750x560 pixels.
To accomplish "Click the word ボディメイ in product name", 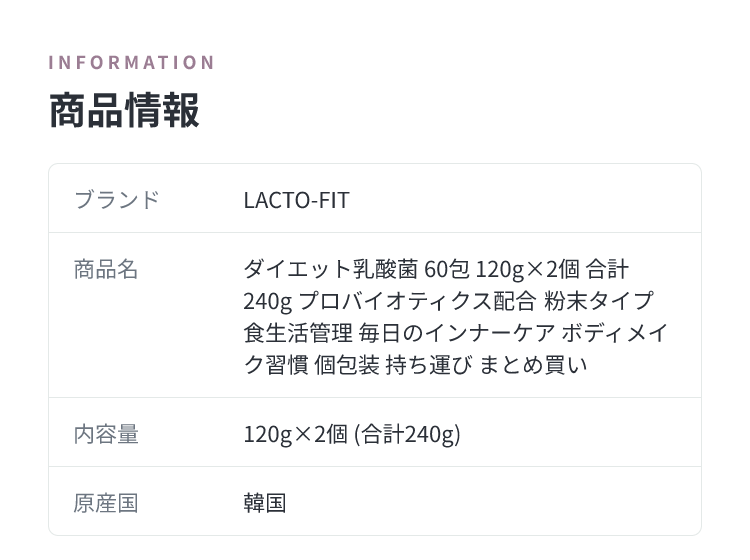I will click(615, 333).
